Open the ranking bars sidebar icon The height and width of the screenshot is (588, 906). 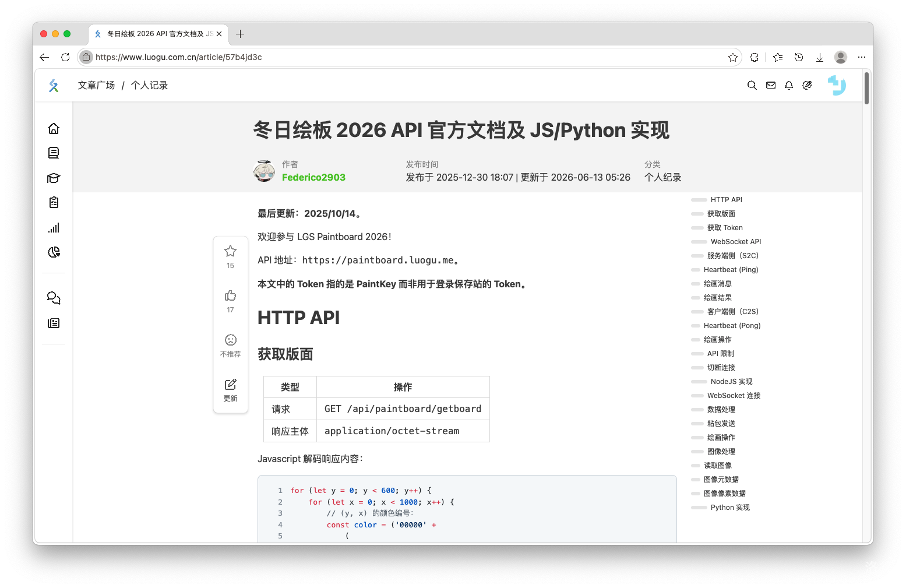point(54,227)
